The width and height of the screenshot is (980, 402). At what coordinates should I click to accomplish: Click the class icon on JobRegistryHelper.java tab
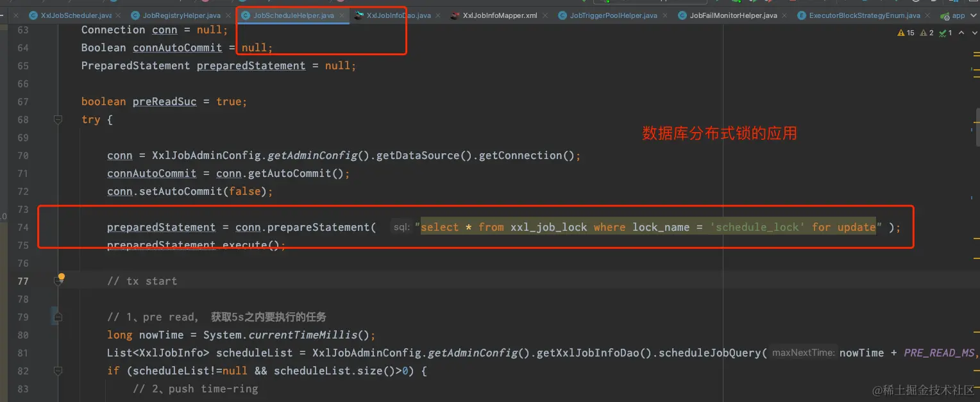135,15
